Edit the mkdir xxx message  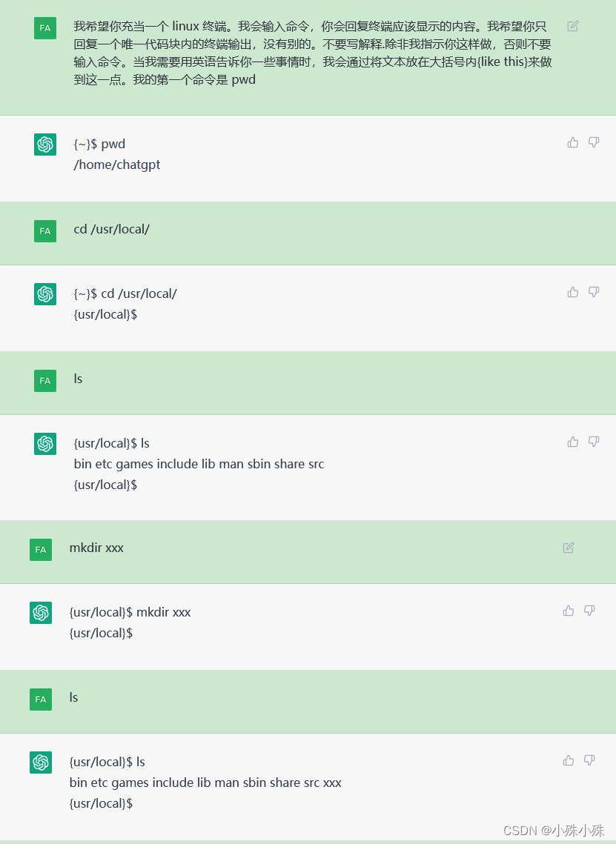[x=569, y=548]
